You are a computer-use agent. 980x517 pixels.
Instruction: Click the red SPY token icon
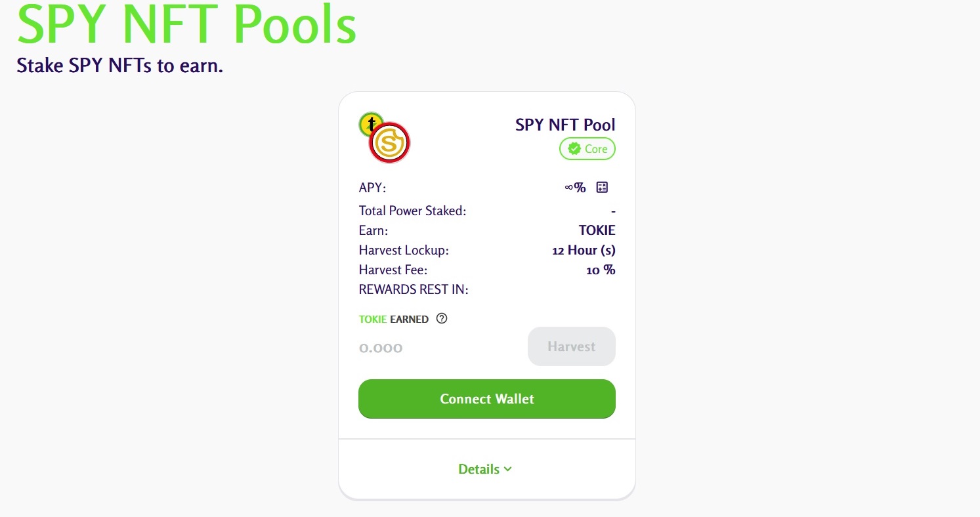point(390,143)
